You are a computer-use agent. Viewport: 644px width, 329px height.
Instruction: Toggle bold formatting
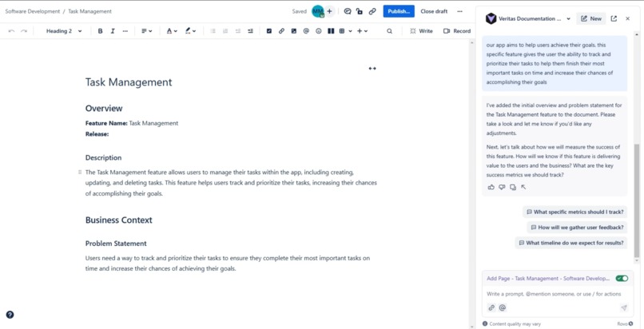pos(100,31)
